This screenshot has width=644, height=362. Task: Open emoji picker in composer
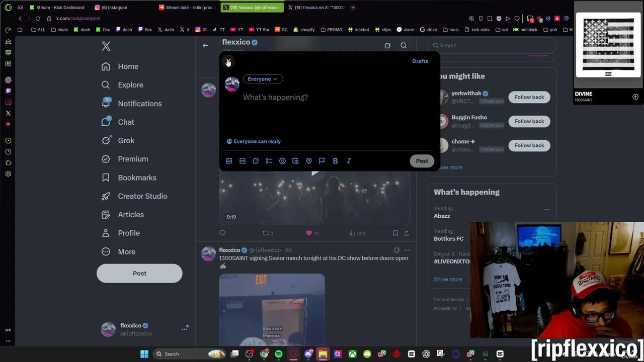coord(282,161)
